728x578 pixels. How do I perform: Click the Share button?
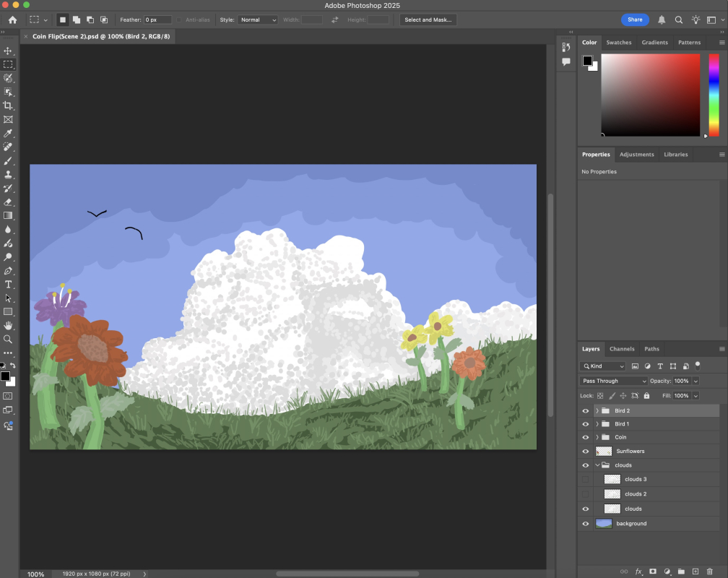635,20
